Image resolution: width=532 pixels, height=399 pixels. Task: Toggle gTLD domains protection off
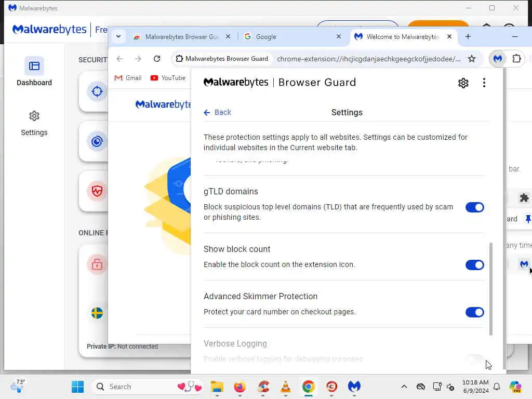pos(474,207)
